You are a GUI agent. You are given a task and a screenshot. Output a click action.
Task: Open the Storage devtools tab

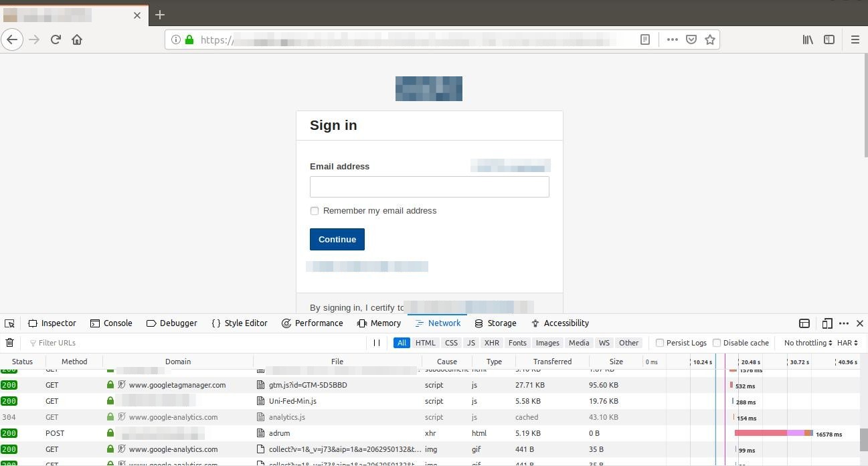click(495, 323)
